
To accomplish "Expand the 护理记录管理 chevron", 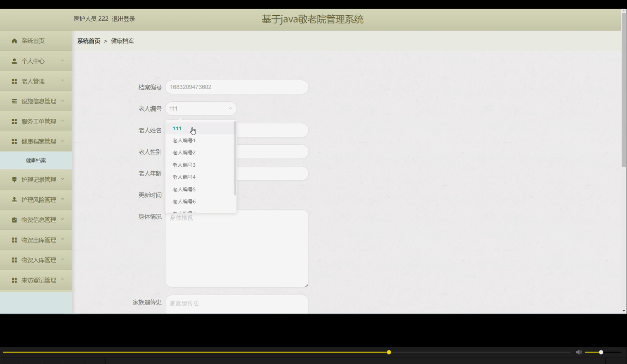I will 62,179.
